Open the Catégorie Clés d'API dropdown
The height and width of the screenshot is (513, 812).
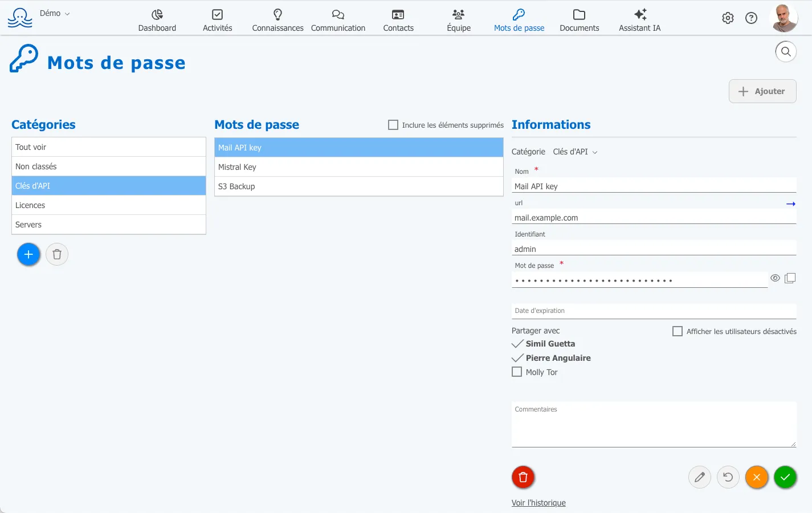[575, 152]
